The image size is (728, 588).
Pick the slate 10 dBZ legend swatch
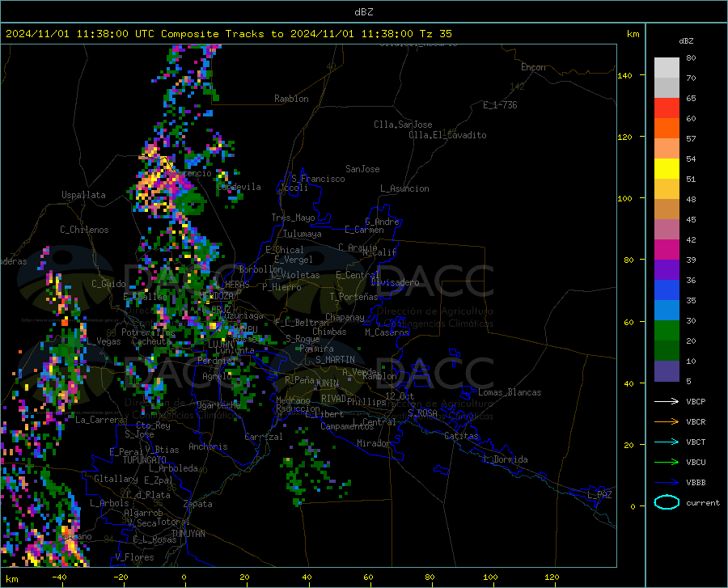pyautogui.click(x=667, y=371)
